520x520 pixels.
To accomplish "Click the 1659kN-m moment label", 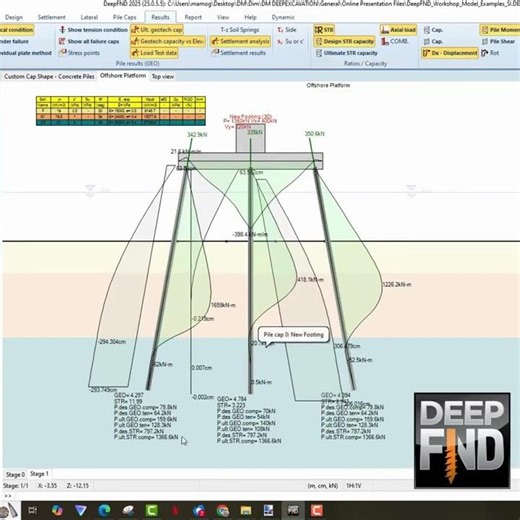I will tap(223, 305).
